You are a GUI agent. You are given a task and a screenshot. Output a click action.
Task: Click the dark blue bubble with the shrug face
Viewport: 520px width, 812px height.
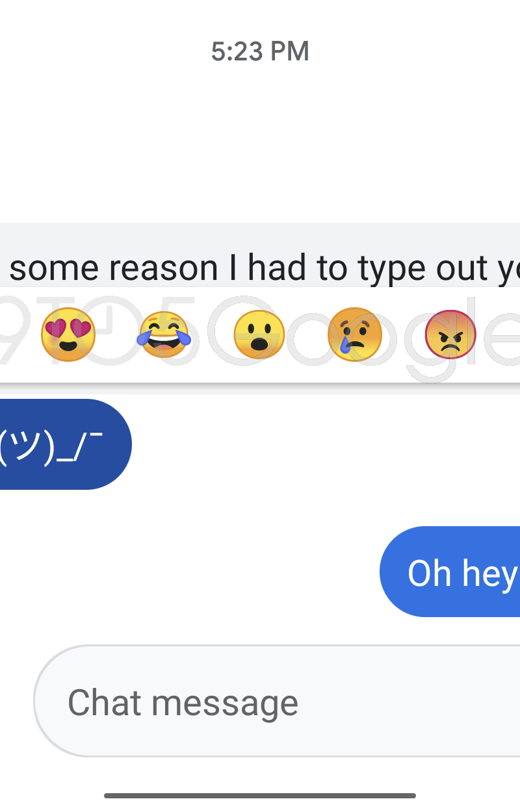58,444
